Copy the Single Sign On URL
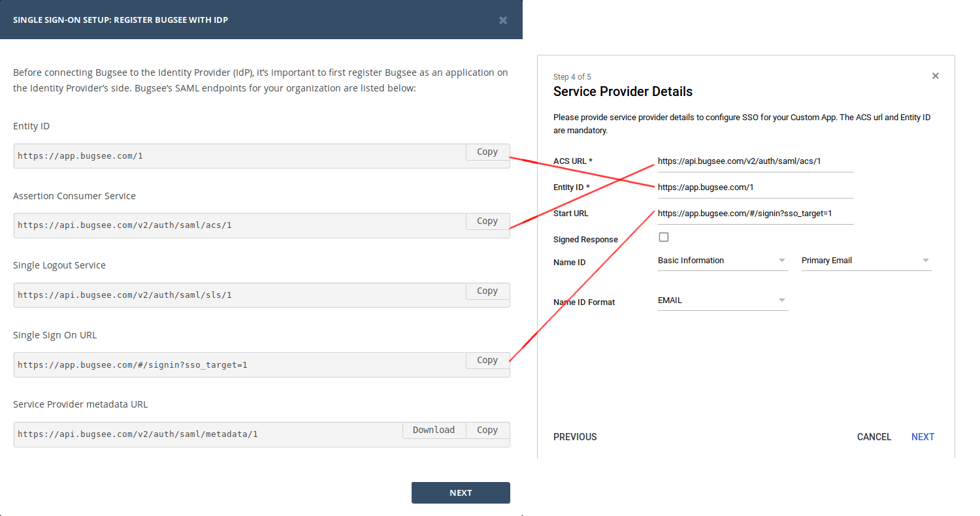The height and width of the screenshot is (516, 980). coord(487,361)
